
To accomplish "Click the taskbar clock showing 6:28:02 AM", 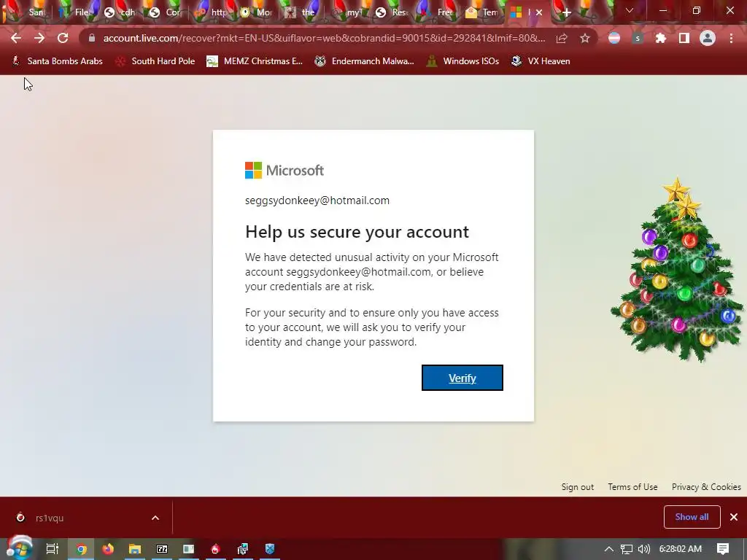I will pos(681,549).
